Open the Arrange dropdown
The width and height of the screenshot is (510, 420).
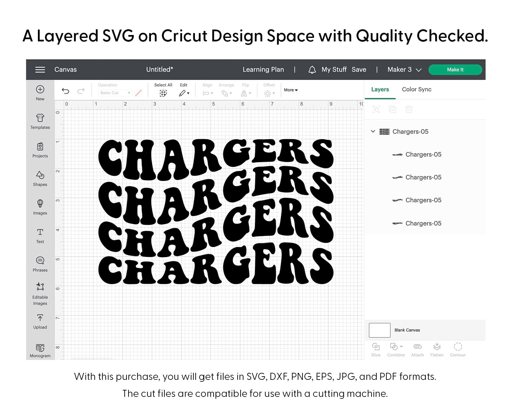coord(226,93)
